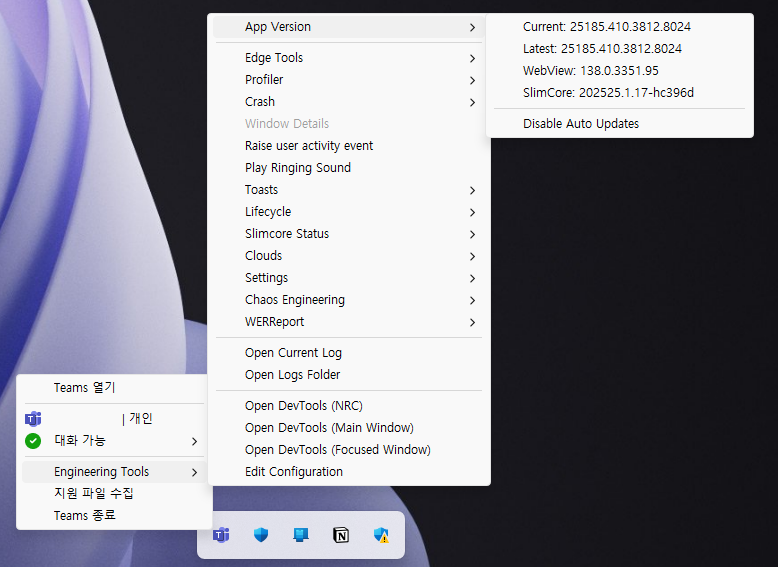
Task: Expand the App Version submenu arrow
Action: pos(472,27)
